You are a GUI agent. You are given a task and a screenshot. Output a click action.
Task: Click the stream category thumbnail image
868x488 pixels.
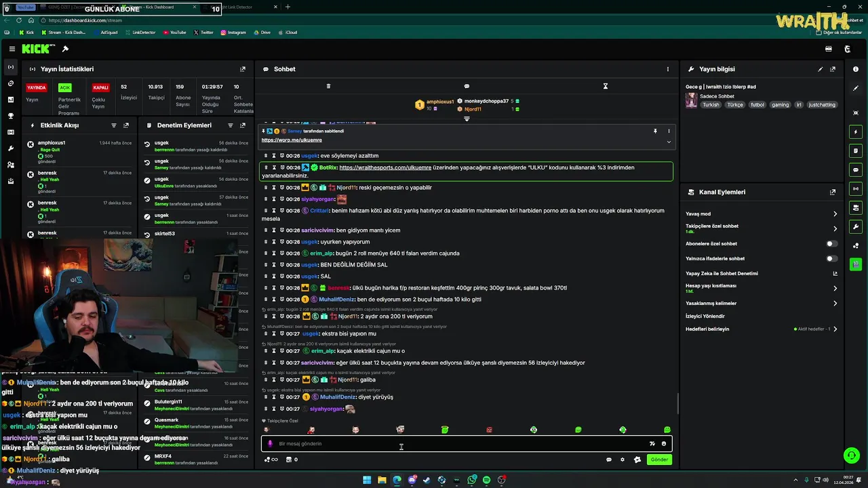pyautogui.click(x=691, y=100)
